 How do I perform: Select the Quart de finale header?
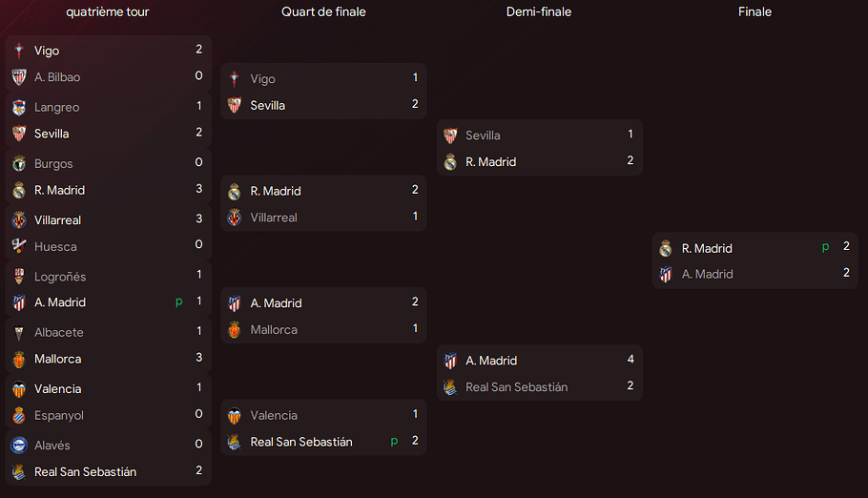323,11
